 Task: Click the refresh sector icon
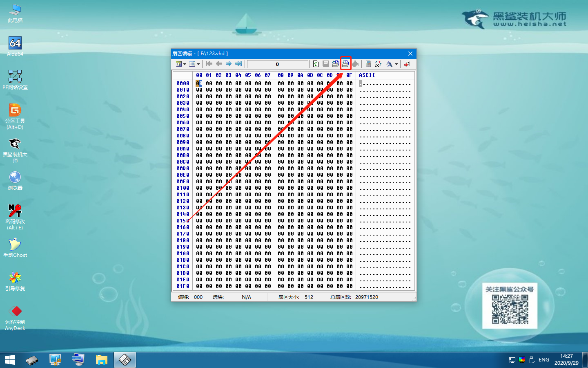(316, 64)
